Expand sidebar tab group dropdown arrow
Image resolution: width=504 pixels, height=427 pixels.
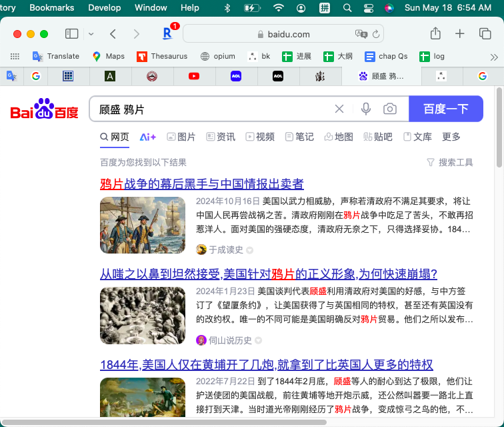click(91, 34)
